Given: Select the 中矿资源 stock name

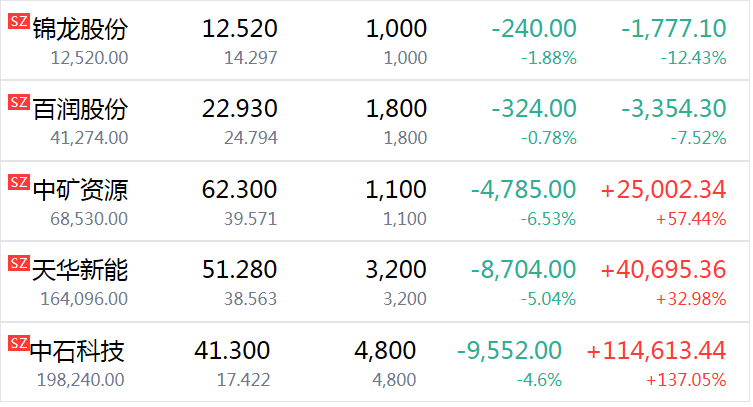Looking at the screenshot, I should [x=80, y=189].
